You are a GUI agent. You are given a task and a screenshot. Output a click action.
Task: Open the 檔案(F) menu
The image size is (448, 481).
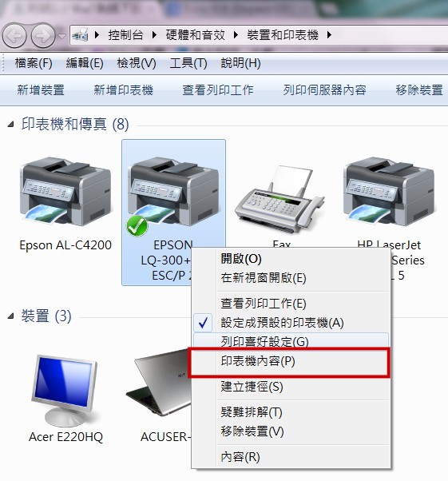click(x=34, y=63)
